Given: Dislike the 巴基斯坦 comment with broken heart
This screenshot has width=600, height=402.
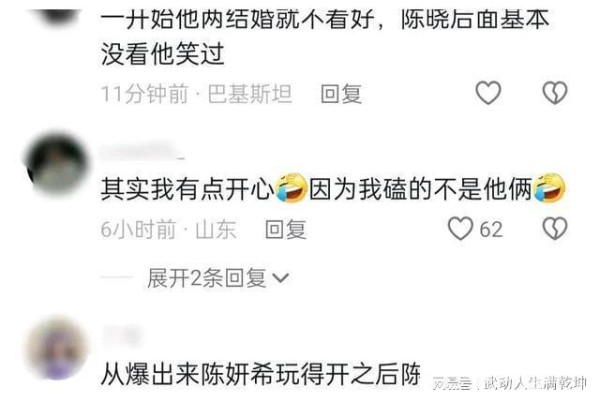Looking at the screenshot, I should tap(555, 93).
